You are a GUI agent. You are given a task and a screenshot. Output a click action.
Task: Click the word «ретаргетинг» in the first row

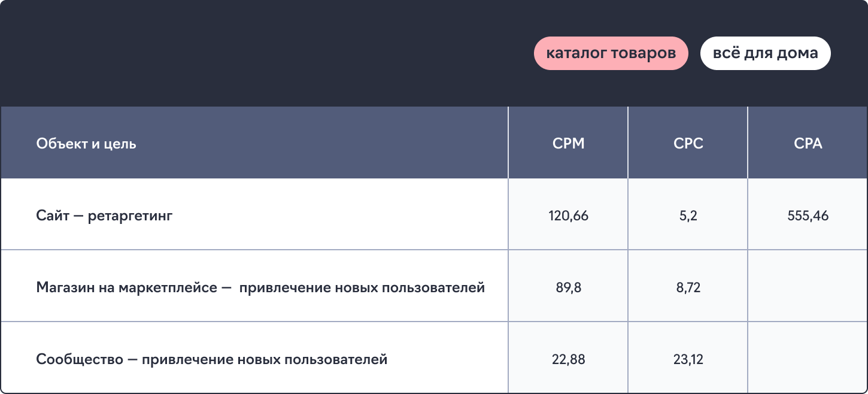coord(130,216)
